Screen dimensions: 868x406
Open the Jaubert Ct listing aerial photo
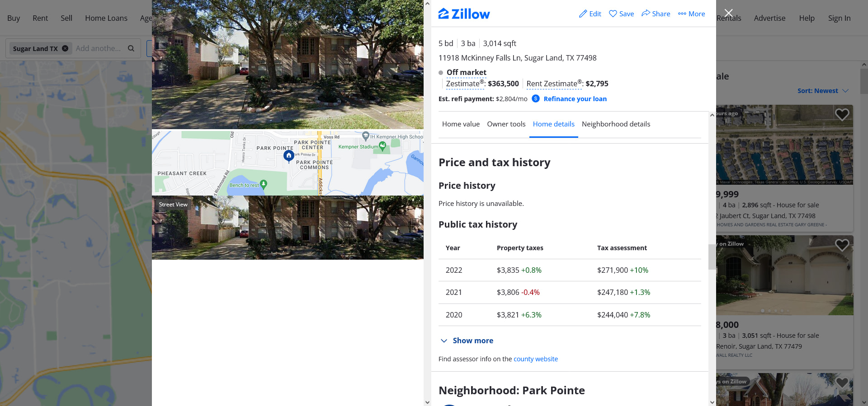pos(784,145)
